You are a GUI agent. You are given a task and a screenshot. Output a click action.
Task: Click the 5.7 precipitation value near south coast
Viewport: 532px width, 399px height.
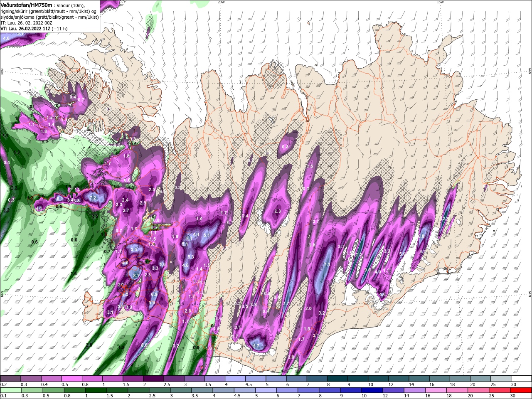[x=256, y=346]
